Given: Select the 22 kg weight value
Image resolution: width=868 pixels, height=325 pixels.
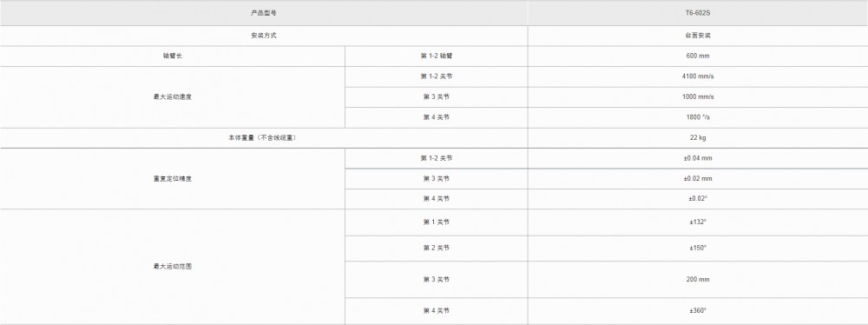Looking at the screenshot, I should click(698, 138).
